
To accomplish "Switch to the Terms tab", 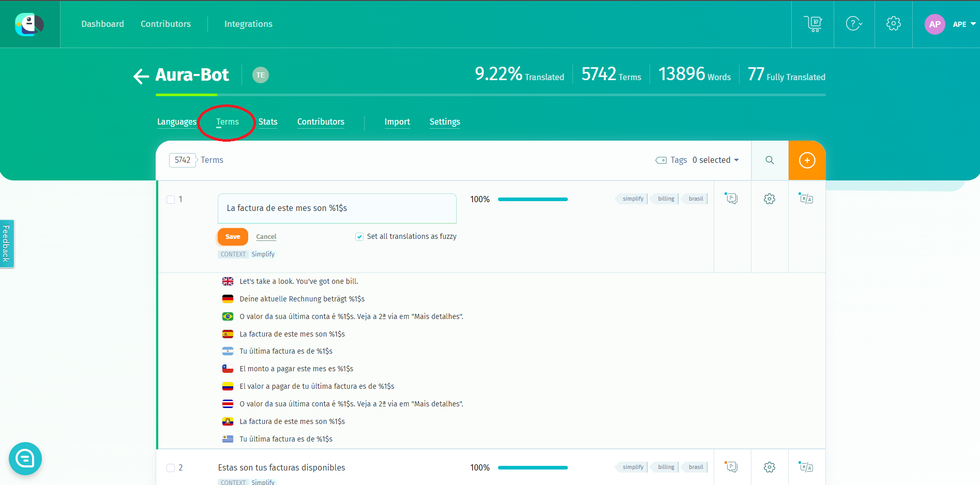I will [x=228, y=122].
